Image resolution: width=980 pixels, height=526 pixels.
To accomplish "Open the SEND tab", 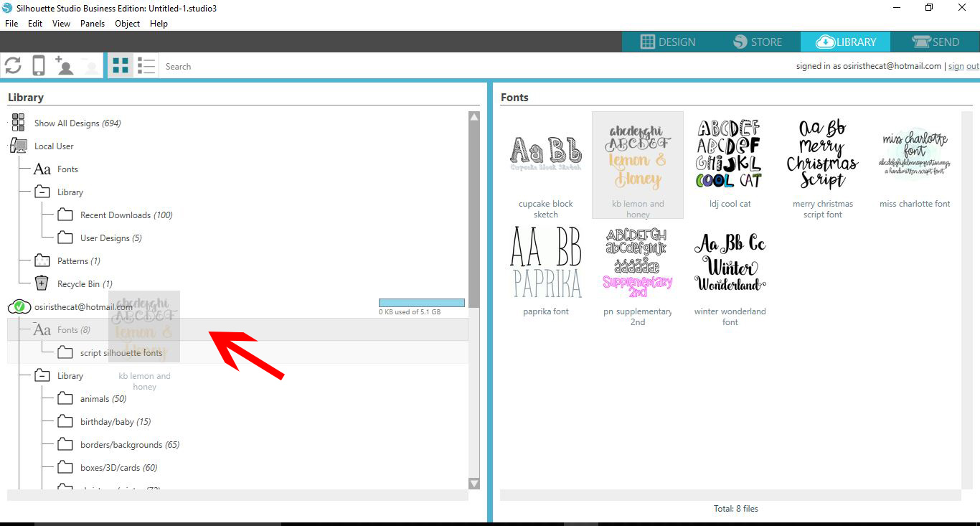I will 935,42.
